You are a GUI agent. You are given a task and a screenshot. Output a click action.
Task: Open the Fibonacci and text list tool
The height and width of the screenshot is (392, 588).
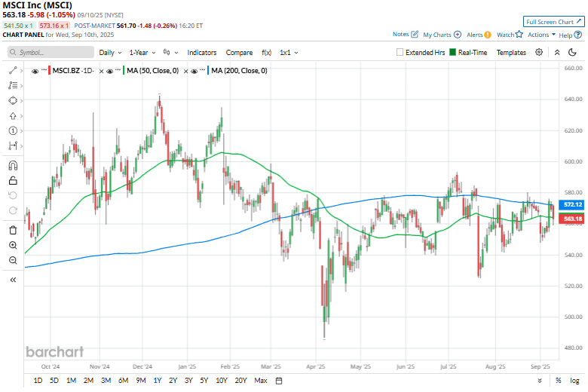point(13,85)
